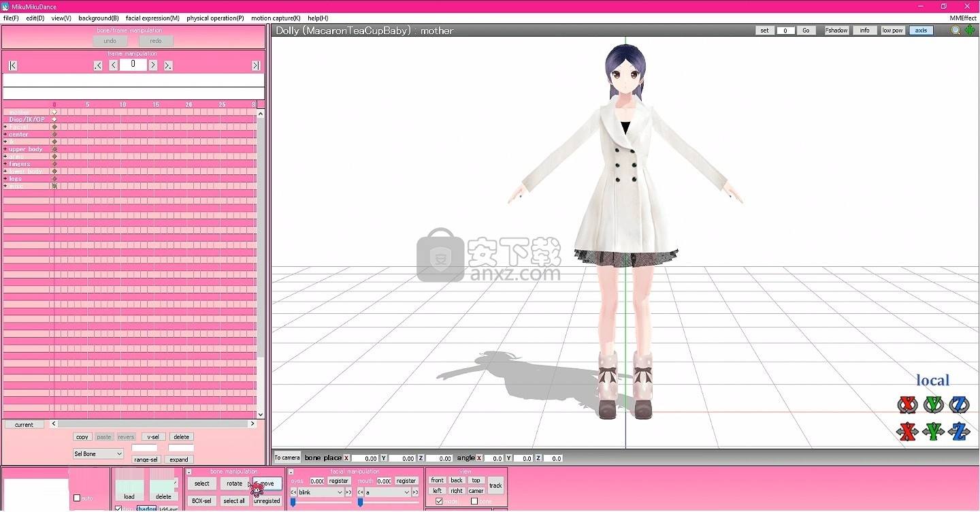Open the background(B) menu
The height and width of the screenshot is (512, 980).
pos(99,18)
